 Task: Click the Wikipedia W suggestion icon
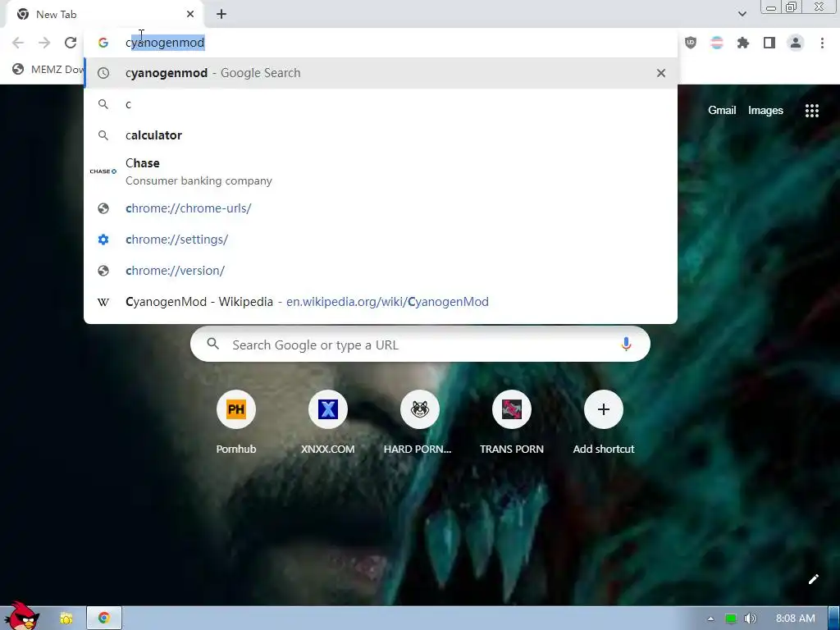click(x=103, y=302)
